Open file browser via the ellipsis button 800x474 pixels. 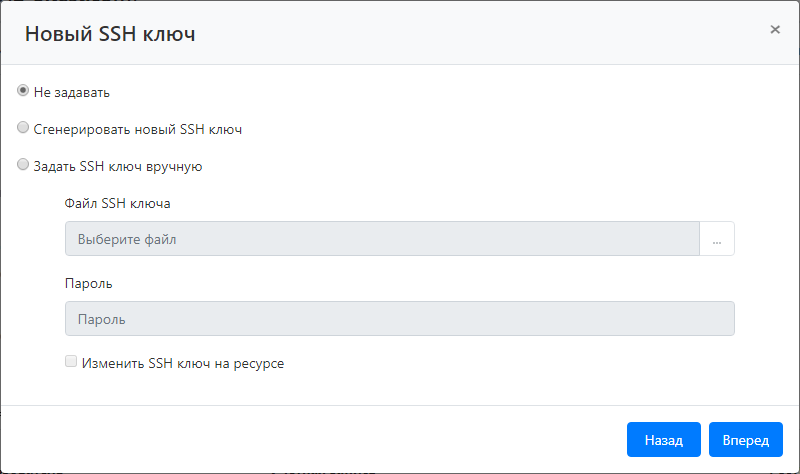[x=717, y=239]
